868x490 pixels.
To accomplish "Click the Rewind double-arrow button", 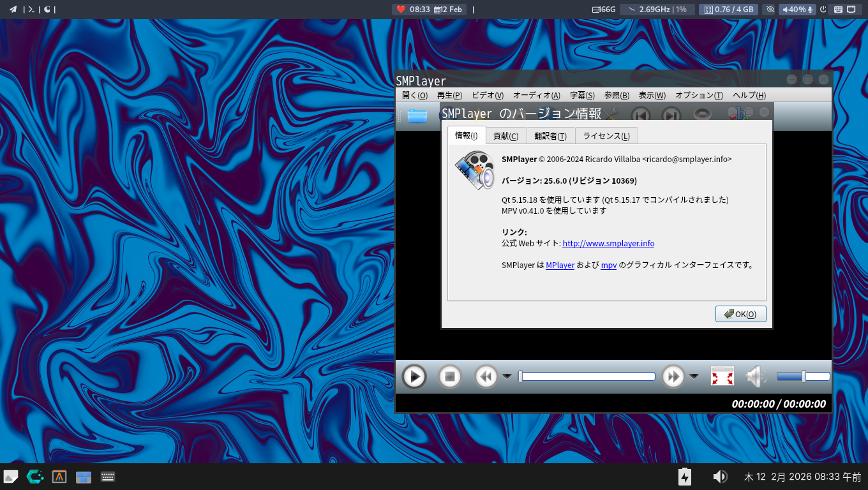I will 486,376.
